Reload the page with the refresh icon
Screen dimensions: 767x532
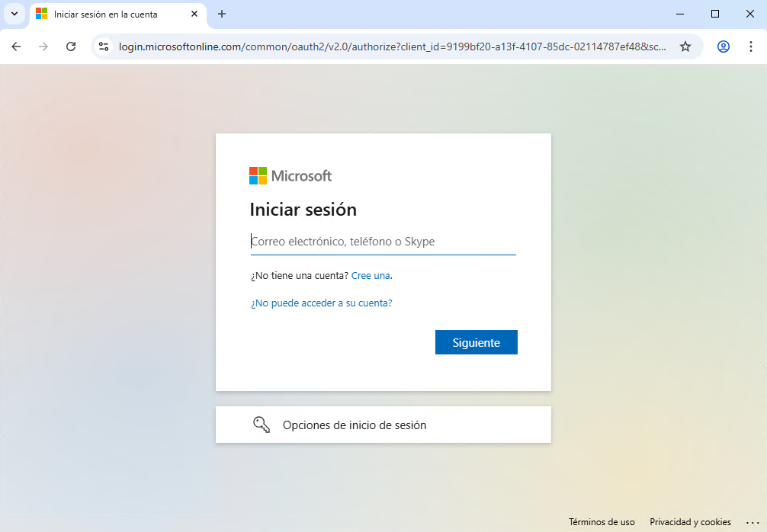click(x=71, y=46)
